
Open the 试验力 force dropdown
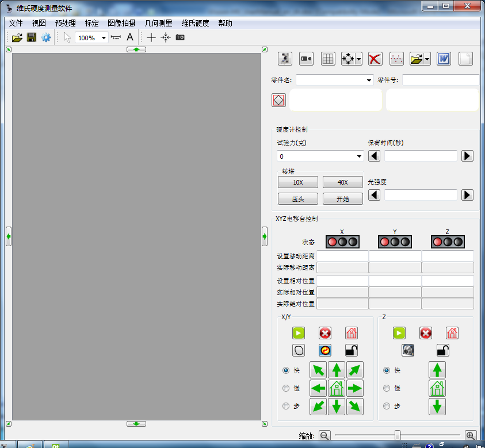tap(358, 156)
